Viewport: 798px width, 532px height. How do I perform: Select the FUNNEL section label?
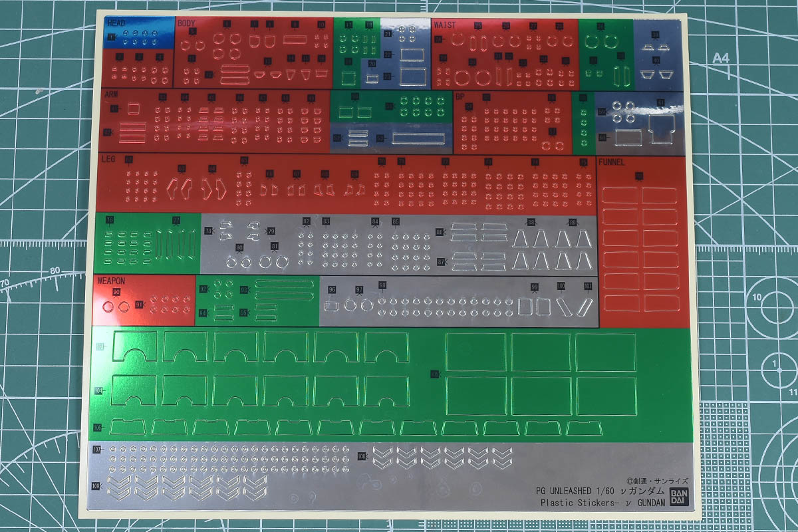pyautogui.click(x=612, y=162)
